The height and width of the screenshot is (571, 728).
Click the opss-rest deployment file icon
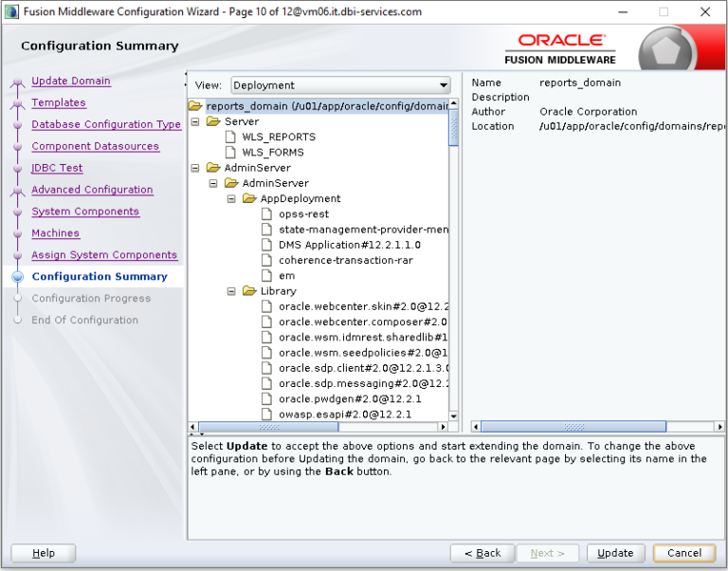point(268,214)
